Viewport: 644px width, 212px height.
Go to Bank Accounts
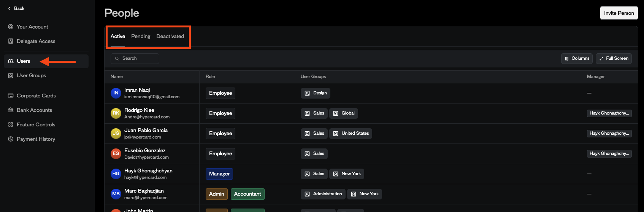tap(46, 110)
